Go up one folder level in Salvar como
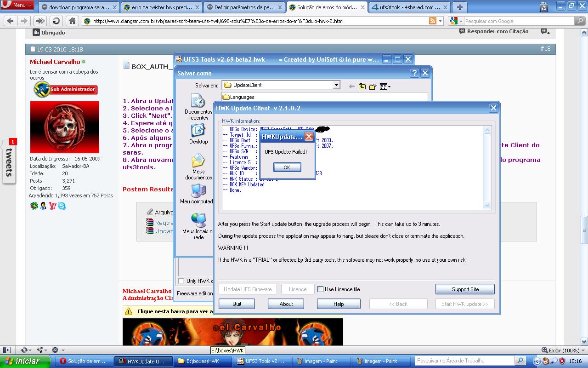 (362, 86)
